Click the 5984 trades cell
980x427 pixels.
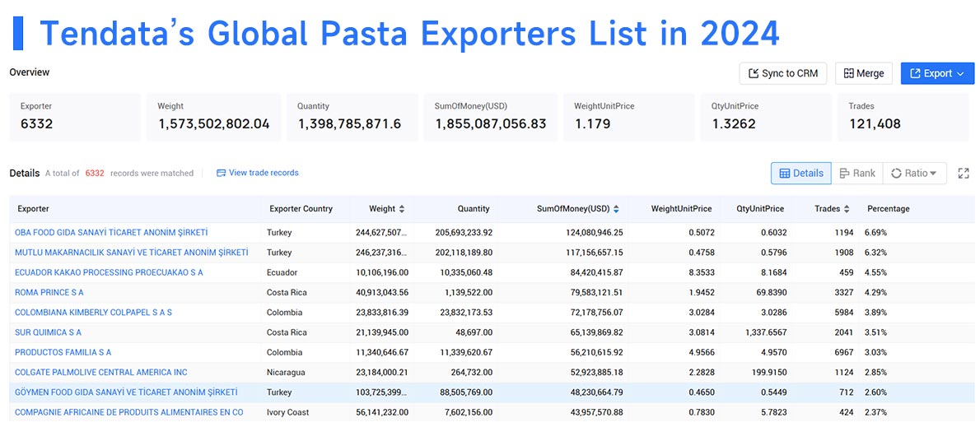pos(843,312)
